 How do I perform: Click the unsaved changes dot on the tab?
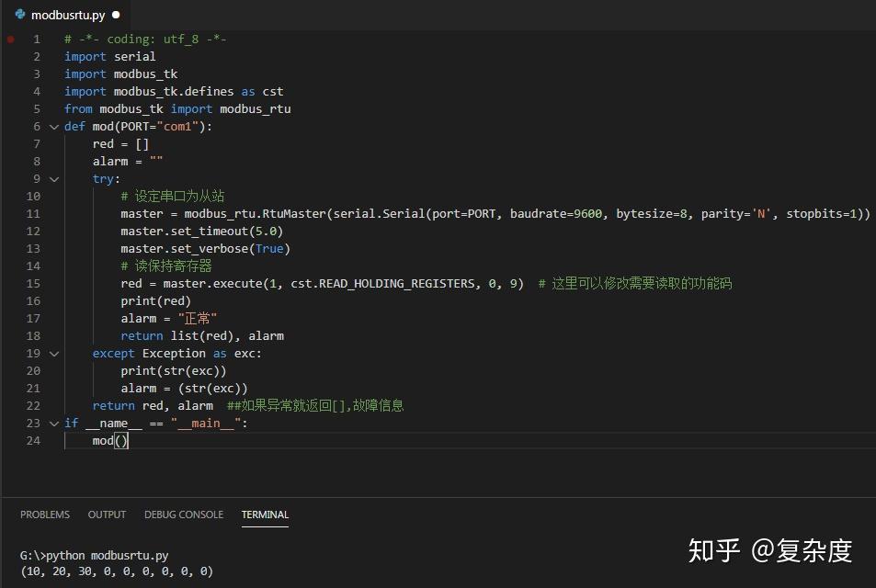point(117,15)
